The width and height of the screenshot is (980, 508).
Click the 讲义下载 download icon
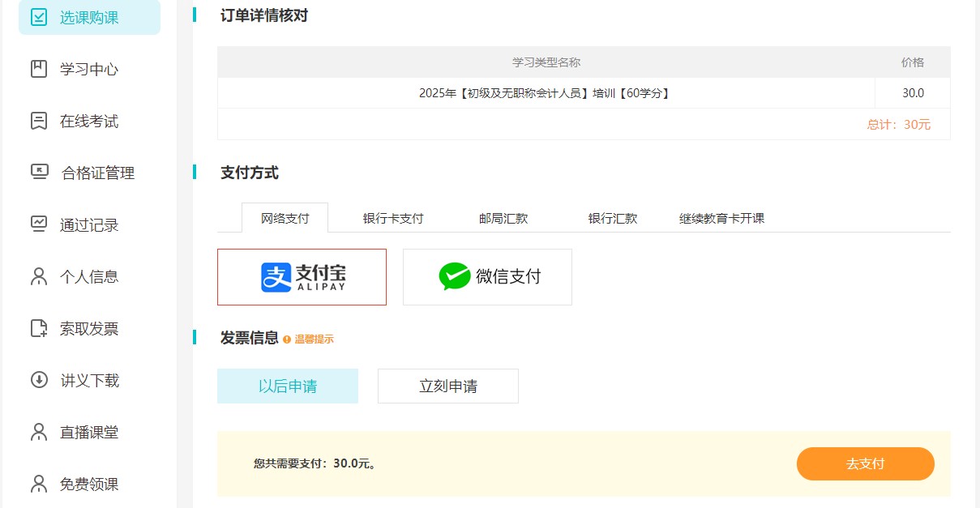click(x=39, y=380)
